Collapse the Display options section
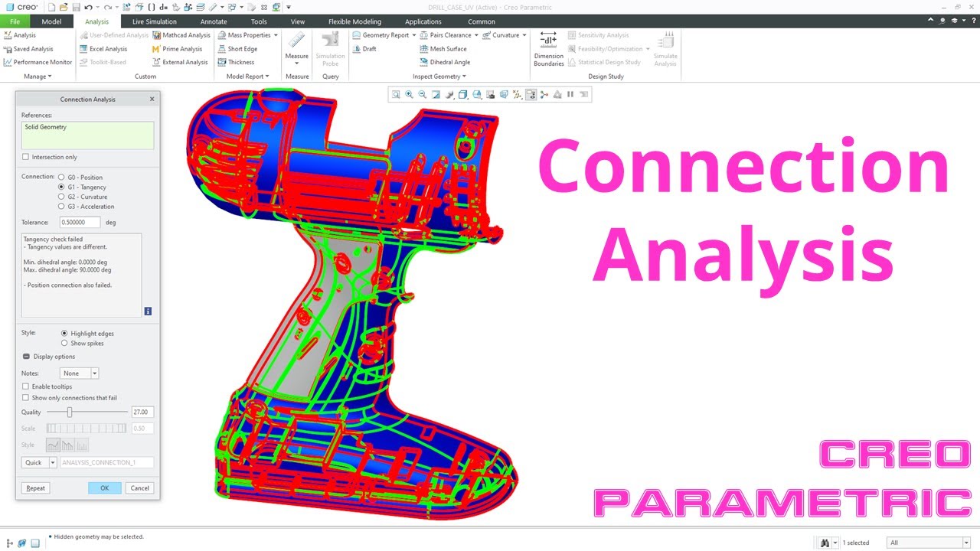Screen dimensions: 980x551 [x=26, y=357]
